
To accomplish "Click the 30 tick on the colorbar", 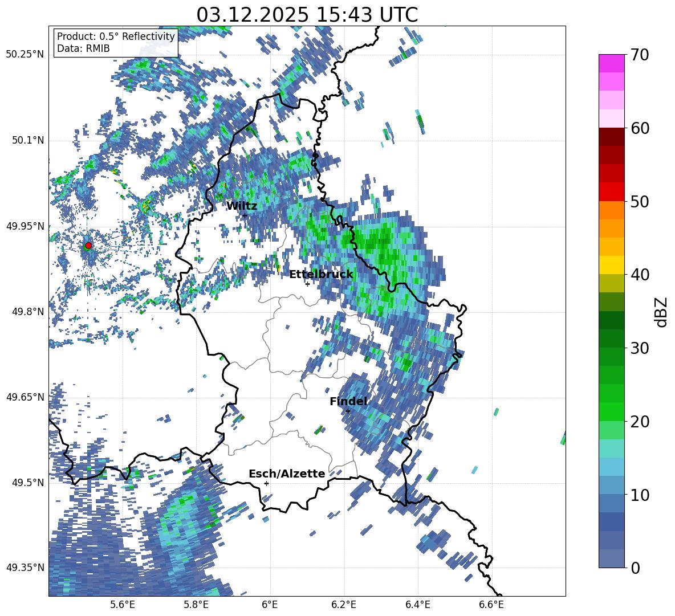I will (640, 348).
